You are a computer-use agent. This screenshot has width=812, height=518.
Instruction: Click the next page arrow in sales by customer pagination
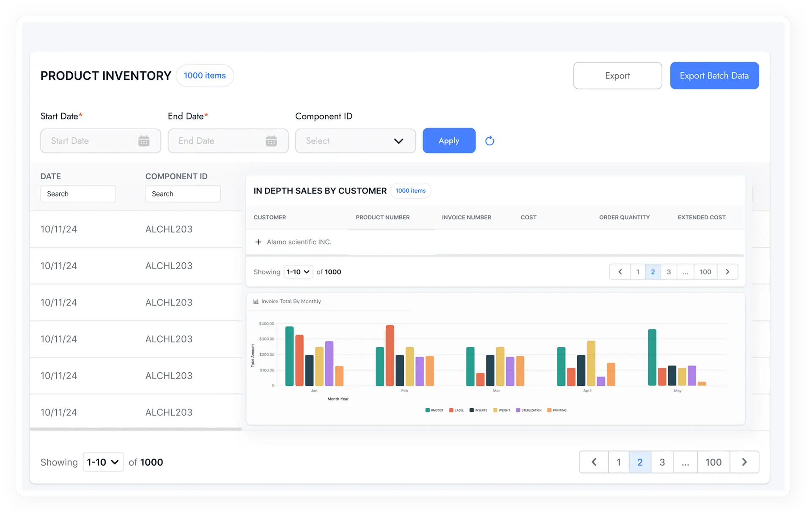tap(728, 272)
